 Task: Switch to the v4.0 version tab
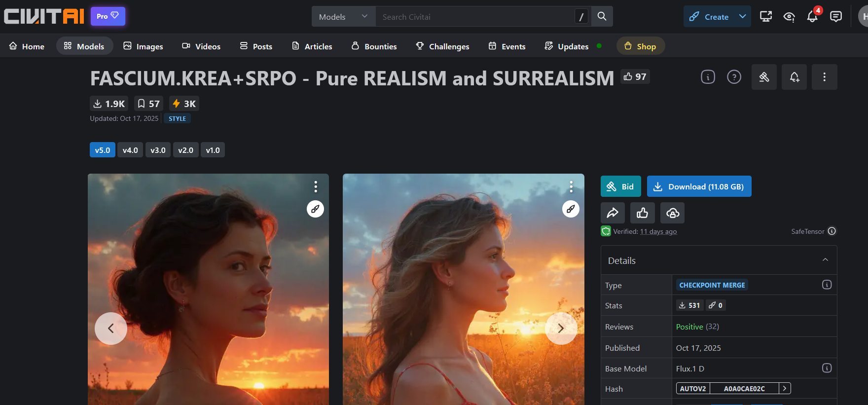pyautogui.click(x=130, y=150)
